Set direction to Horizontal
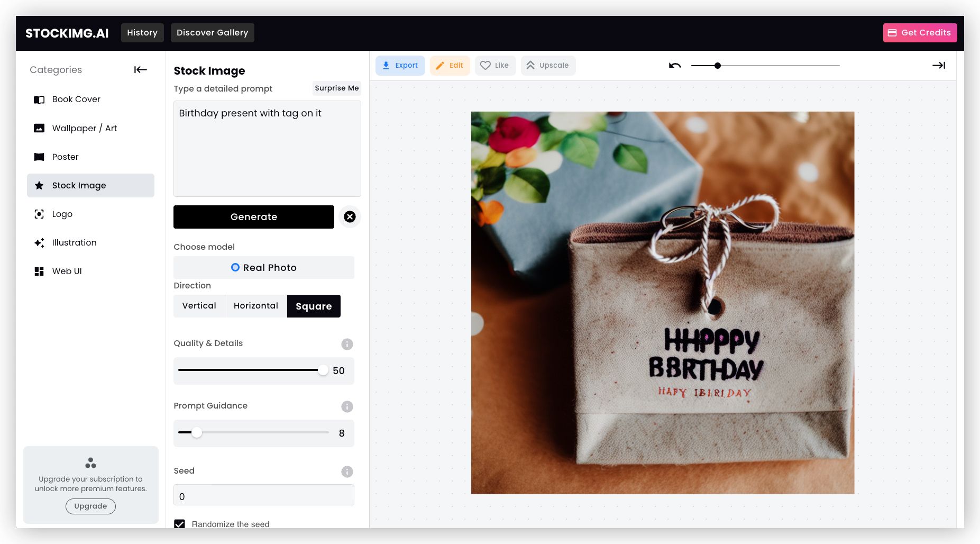Viewport: 980px width, 544px height. 256,306
